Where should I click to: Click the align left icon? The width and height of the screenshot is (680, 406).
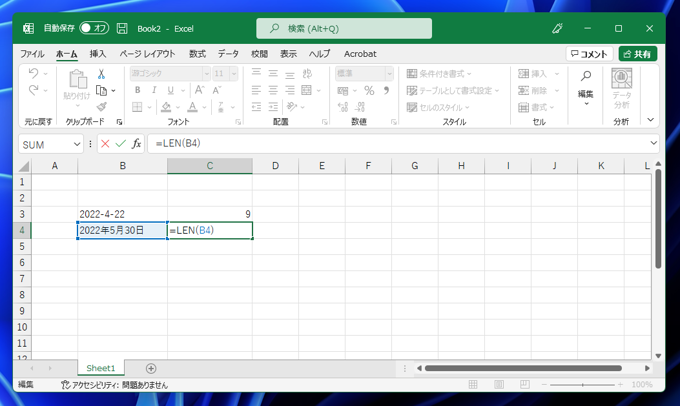point(256,90)
